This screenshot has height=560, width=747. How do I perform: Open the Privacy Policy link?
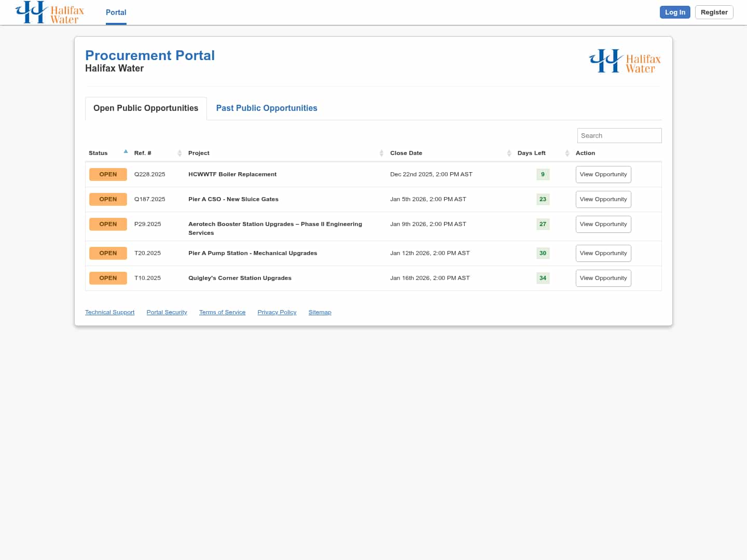pos(277,312)
